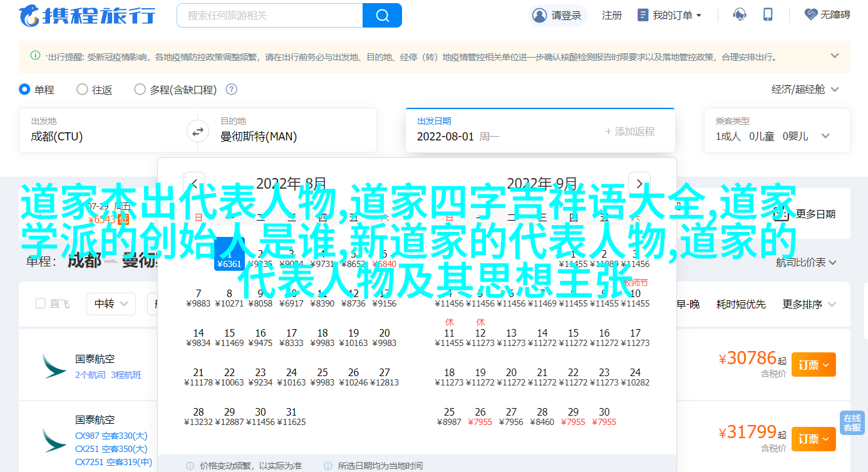This screenshot has width=868, height=472.
Task: Choose 多程(含缺口程) multi-city radio option
Action: coord(140,90)
